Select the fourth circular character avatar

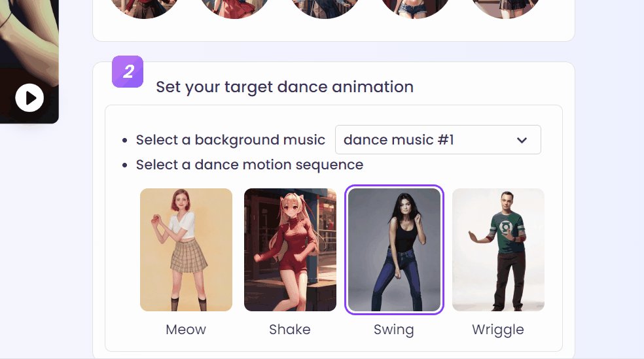coord(415,8)
